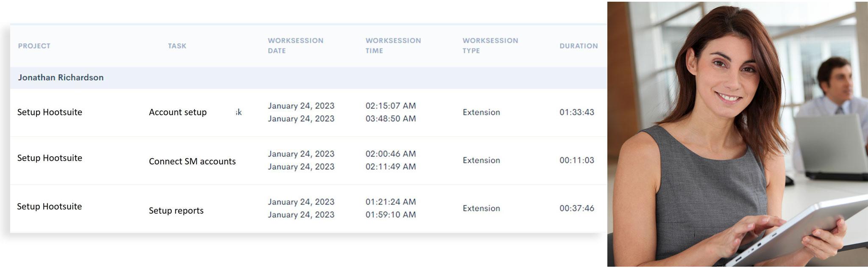This screenshot has width=868, height=268.
Task: Click the 01:59:10 AM end time
Action: tap(390, 215)
